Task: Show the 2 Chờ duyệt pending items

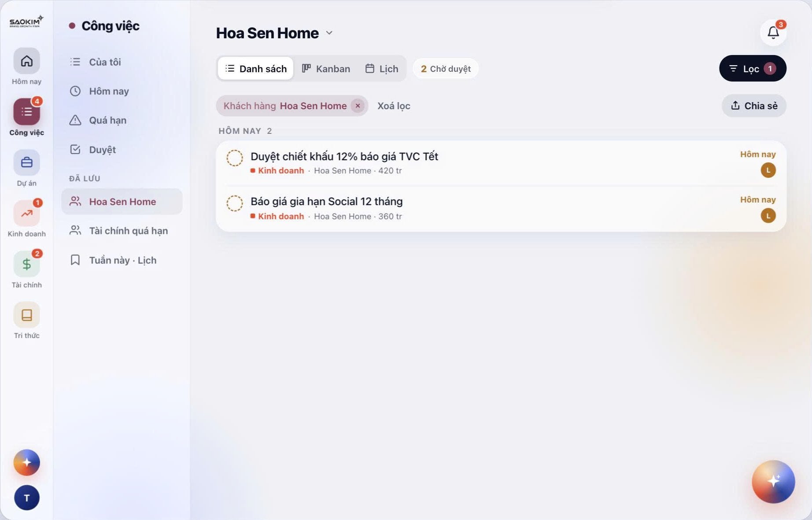Action: (446, 69)
